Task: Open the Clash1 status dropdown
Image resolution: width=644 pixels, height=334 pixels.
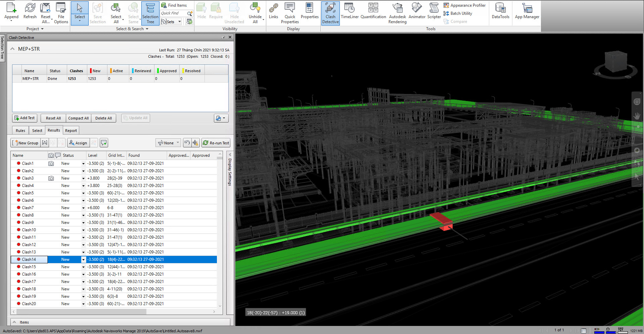Action: point(83,164)
